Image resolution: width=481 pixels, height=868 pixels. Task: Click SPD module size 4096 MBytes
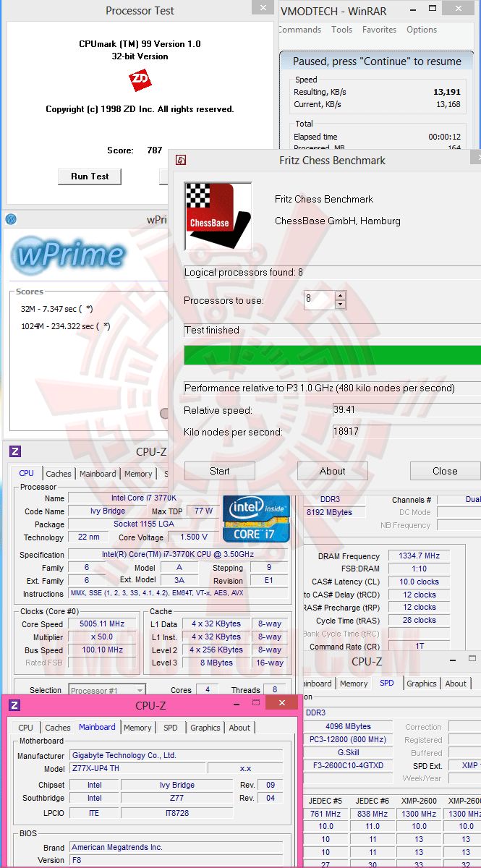(x=349, y=726)
